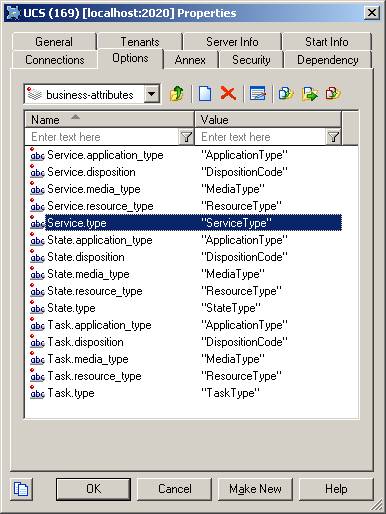This screenshot has height=514, width=386.
Task: Click the abc icon beside State.type
Action: click(37, 308)
